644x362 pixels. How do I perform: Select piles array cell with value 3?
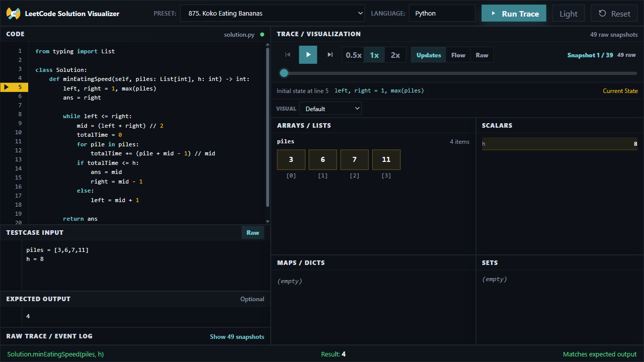(291, 159)
